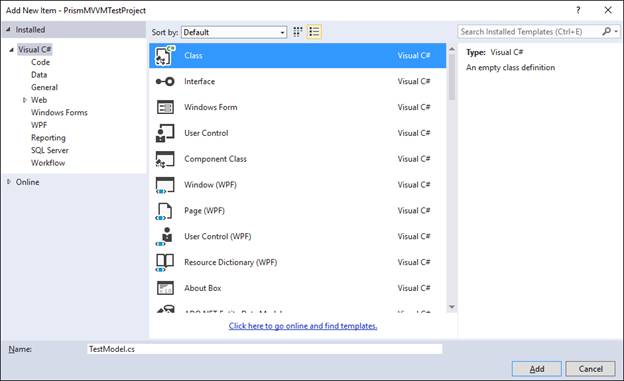Image resolution: width=624 pixels, height=381 pixels.
Task: Select the Workflow category
Action: click(48, 163)
